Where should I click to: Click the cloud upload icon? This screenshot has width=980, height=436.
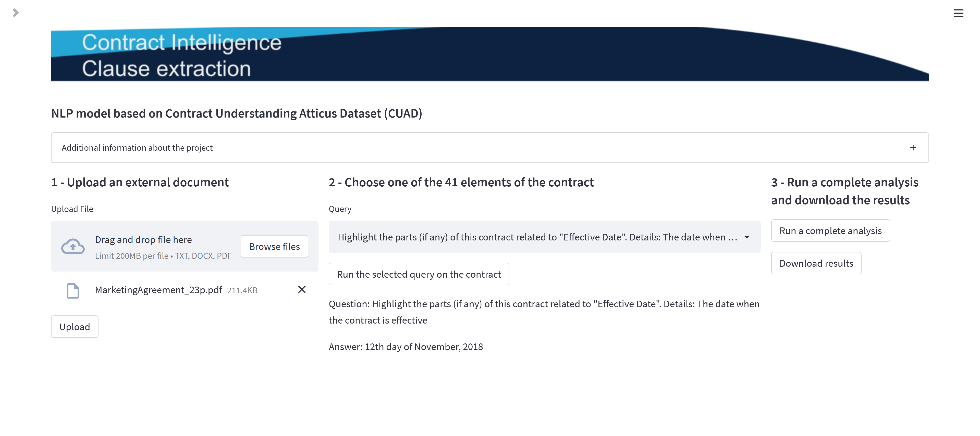point(73,246)
